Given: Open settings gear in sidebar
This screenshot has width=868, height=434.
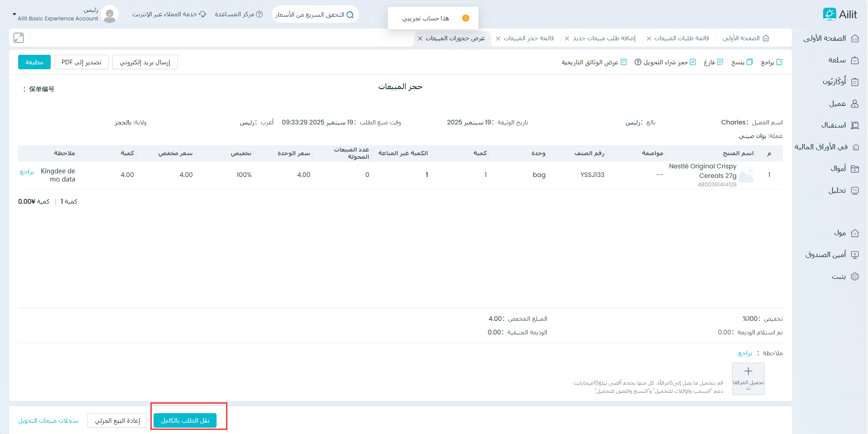Looking at the screenshot, I should 855,277.
